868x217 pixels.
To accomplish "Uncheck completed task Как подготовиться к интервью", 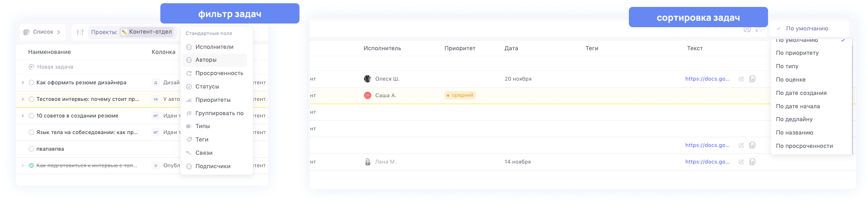I will click(31, 165).
